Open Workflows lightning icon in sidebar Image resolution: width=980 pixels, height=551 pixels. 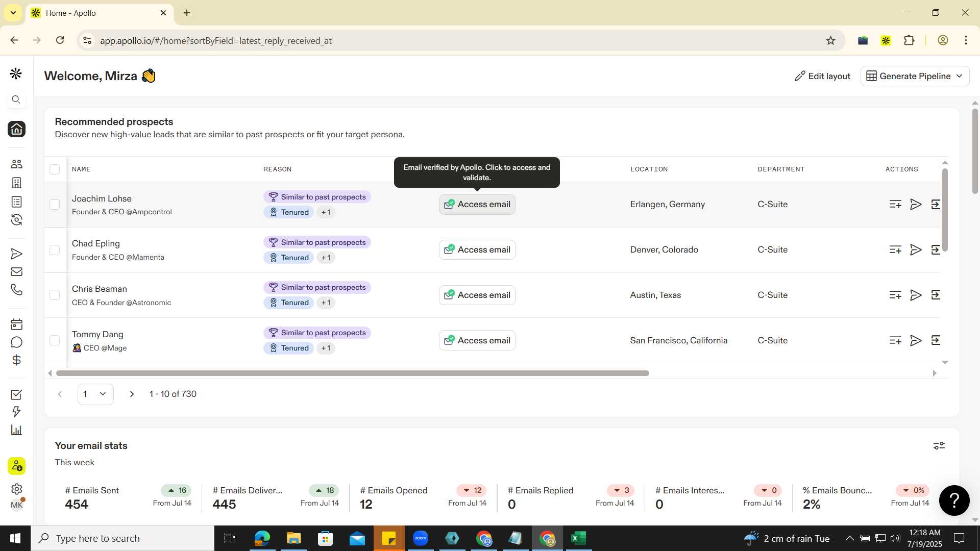tap(16, 412)
